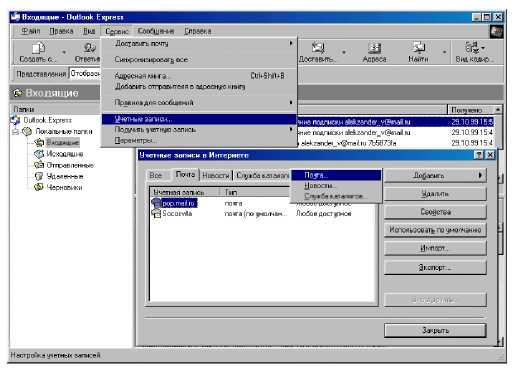Choose Параметры menu item
Image resolution: width=522 pixels, height=377 pixels.
pos(199,141)
